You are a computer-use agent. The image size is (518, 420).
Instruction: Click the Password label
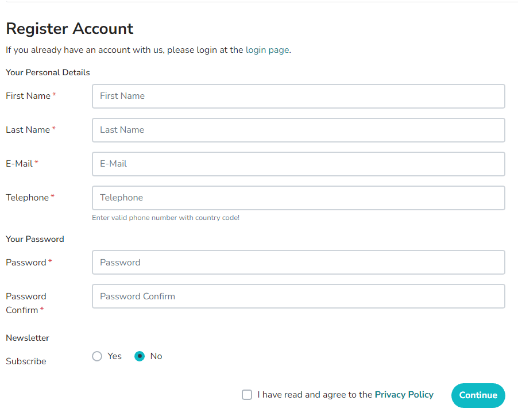(x=26, y=262)
